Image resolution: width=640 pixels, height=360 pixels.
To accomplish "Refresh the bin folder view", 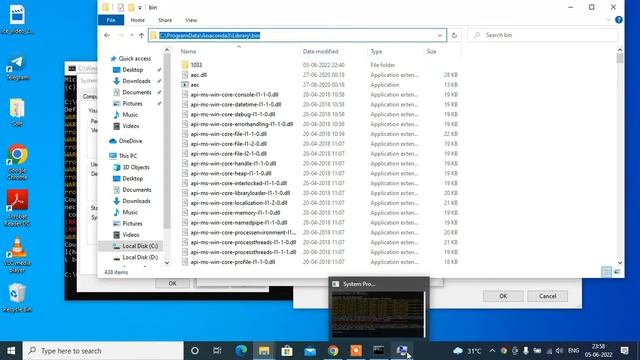I will [454, 35].
